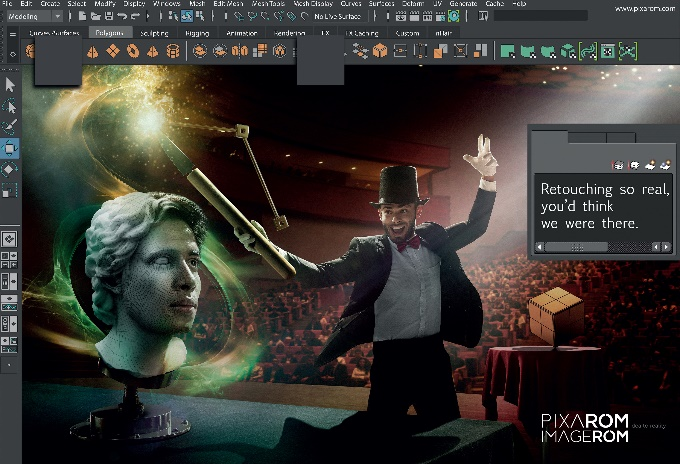Screen dimensions: 680x464
Task: Open the Modeling workspace dropdown
Action: 35,16
